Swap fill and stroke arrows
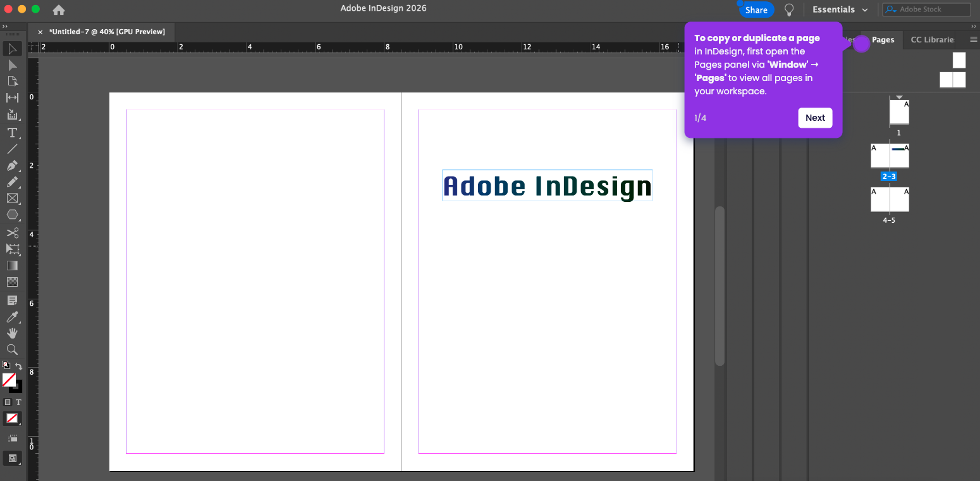Viewport: 980px width, 481px height. (19, 366)
